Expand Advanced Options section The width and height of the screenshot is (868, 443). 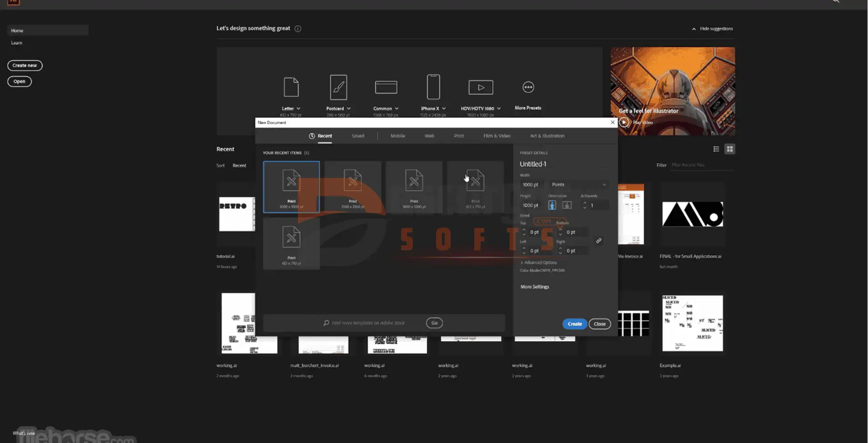(x=538, y=262)
